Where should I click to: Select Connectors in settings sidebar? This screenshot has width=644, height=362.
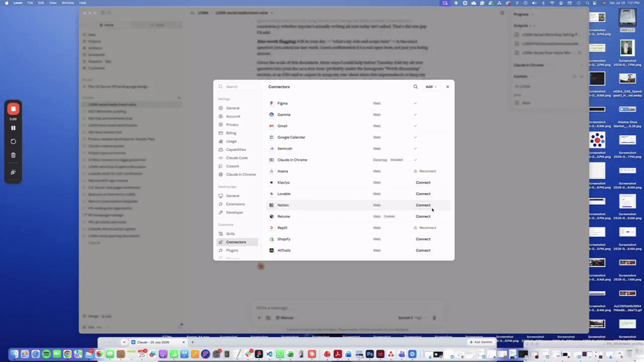[237, 242]
